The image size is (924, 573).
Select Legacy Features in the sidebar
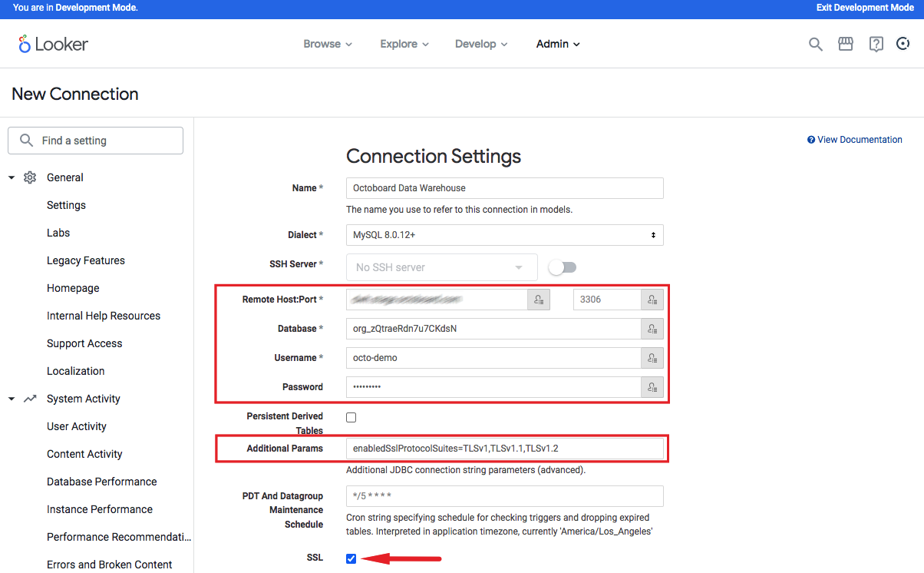[86, 260]
